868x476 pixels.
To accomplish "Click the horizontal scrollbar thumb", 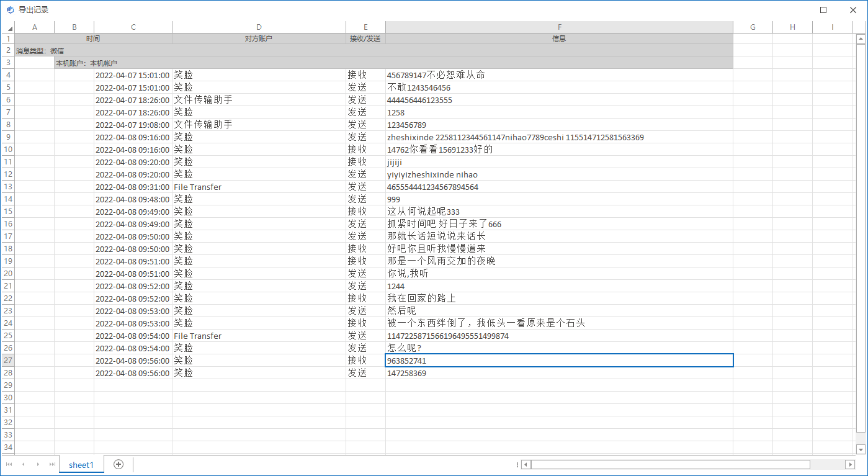I will click(670, 464).
